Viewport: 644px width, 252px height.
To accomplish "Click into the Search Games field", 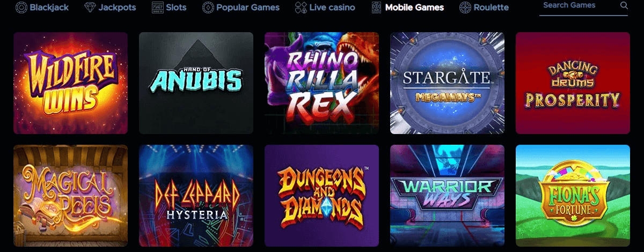I will 583,6.
